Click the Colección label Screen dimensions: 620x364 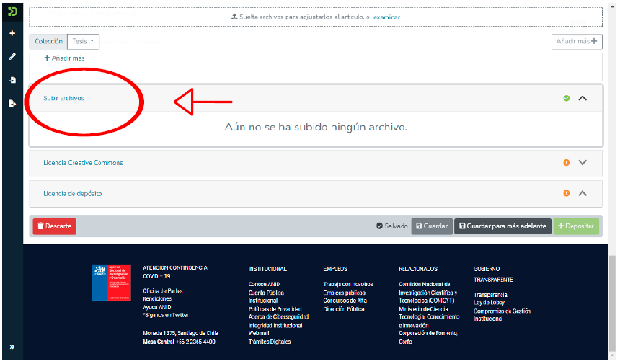48,41
